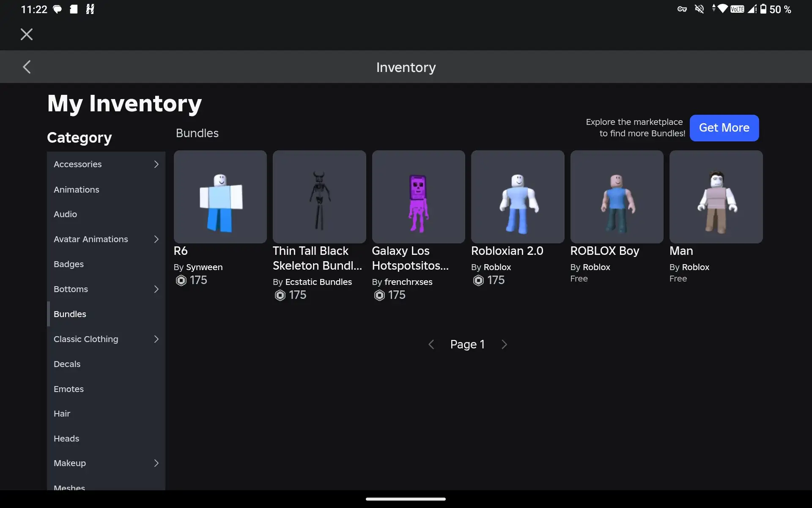Open the R6 bundle thumbnail
The height and width of the screenshot is (508, 812).
[x=220, y=197]
